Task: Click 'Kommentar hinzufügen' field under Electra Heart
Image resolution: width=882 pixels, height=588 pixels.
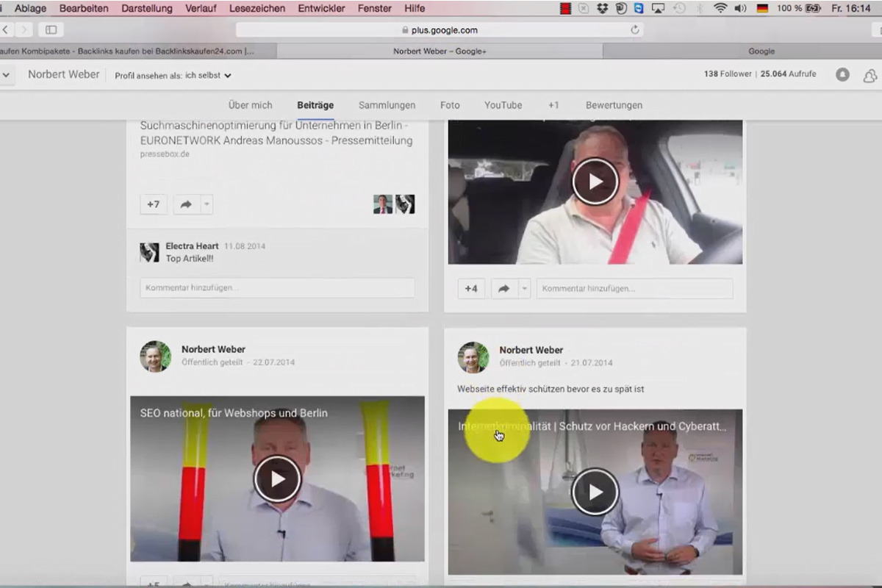Action: [277, 287]
